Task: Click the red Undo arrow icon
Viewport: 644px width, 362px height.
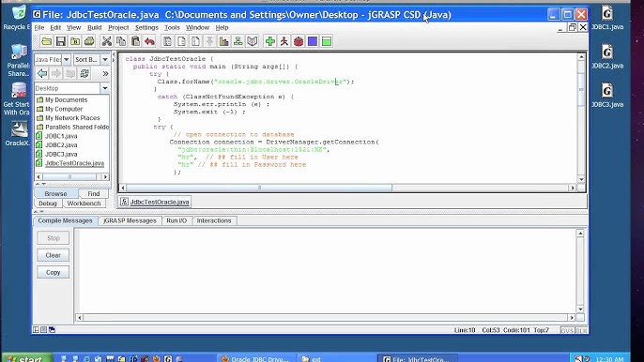Action: click(x=149, y=41)
